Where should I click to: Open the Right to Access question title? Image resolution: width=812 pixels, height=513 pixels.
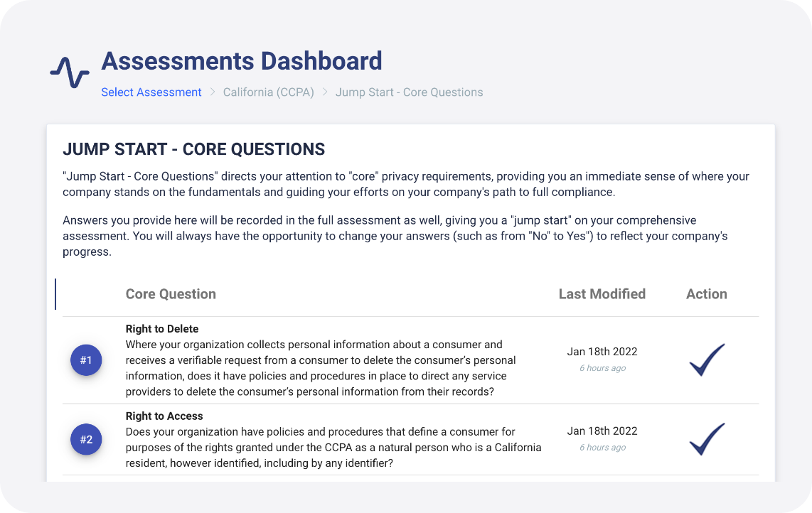coord(164,416)
